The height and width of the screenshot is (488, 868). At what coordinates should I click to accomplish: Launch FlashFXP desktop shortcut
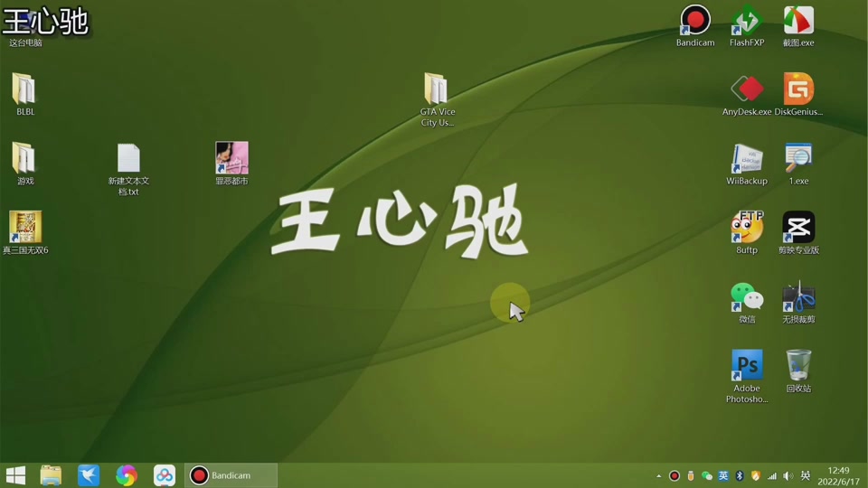(x=747, y=25)
